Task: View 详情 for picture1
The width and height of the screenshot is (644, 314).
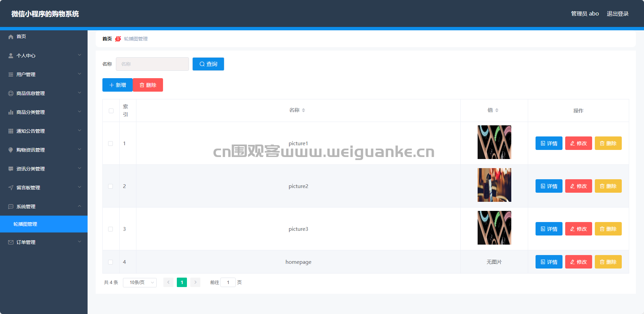Action: (549, 143)
